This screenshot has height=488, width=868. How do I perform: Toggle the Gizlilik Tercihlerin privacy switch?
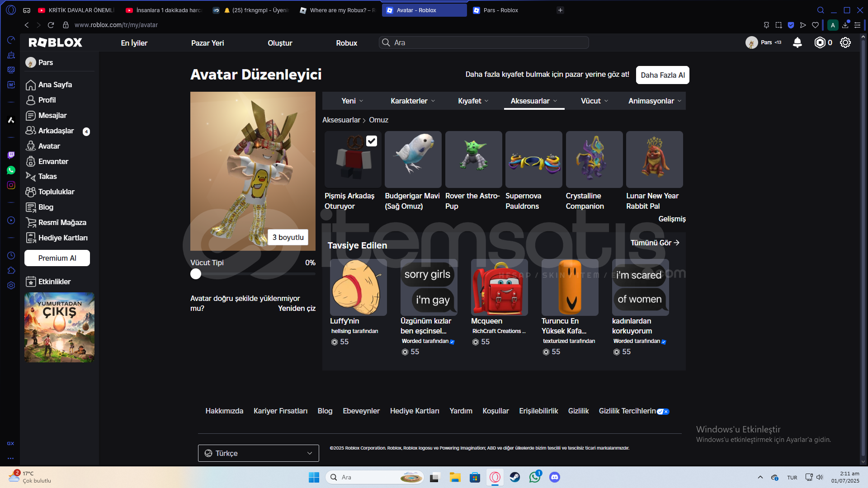(663, 411)
